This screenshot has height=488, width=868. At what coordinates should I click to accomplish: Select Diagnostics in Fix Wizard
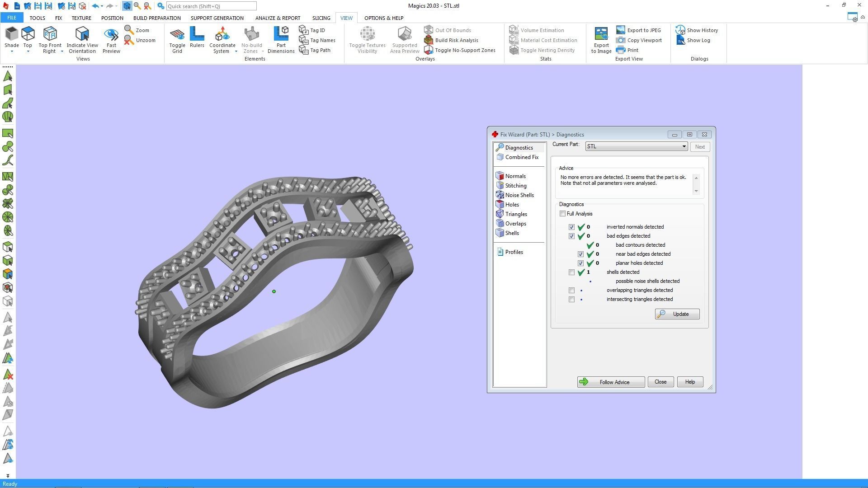tap(515, 148)
